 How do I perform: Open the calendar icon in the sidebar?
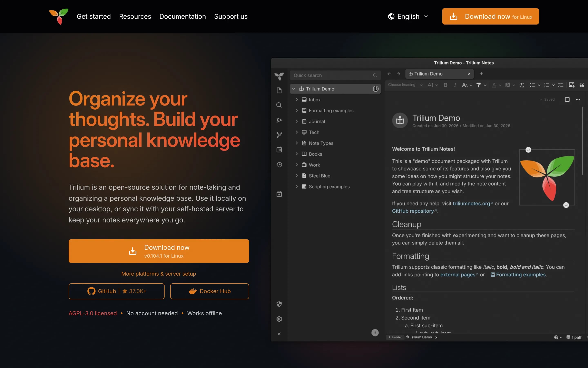point(279,149)
